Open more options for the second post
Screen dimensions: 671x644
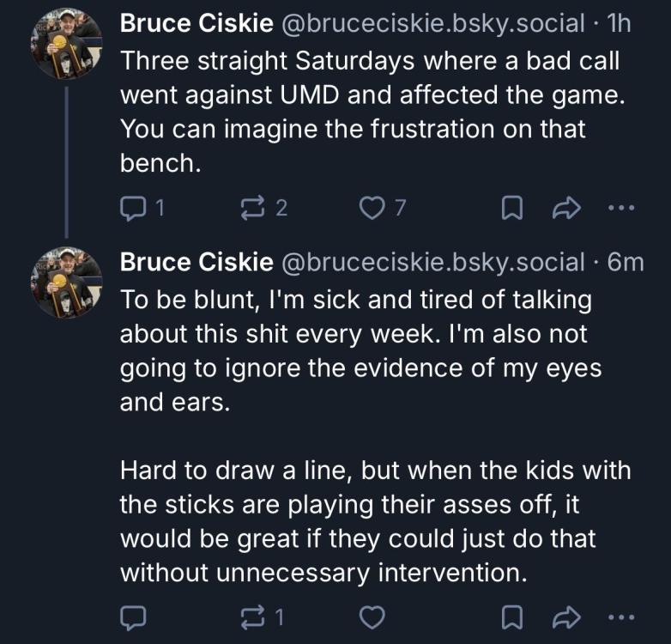tap(624, 617)
